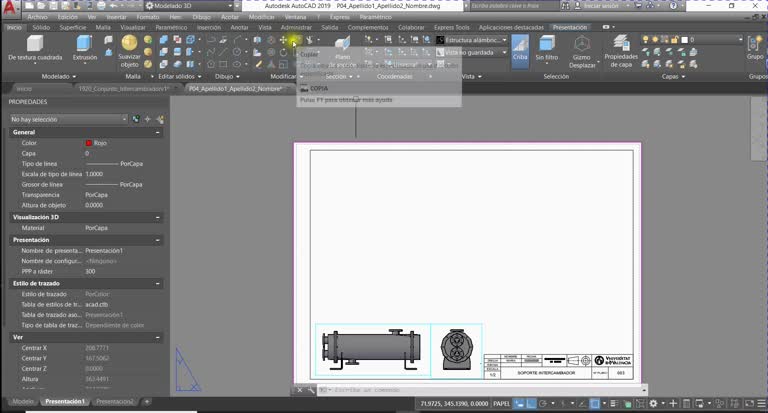Collapse the Estilo de trazado section
The image size is (768, 413).
pos(158,284)
